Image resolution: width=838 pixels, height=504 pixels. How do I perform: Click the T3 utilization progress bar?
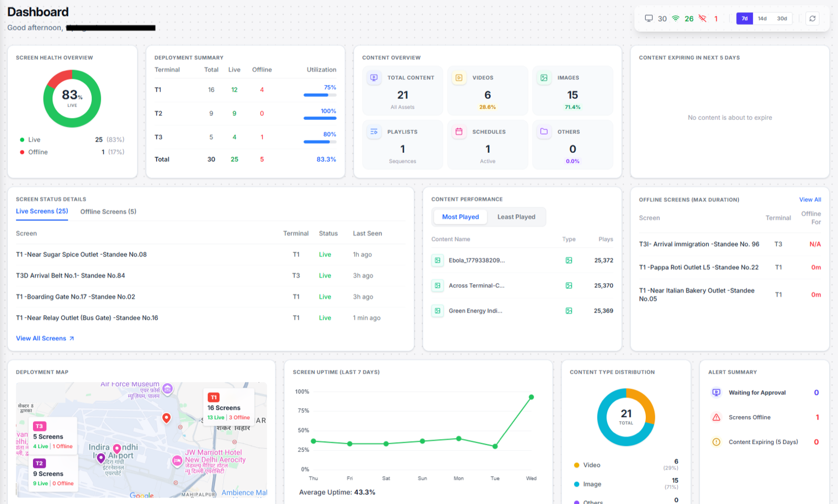tap(320, 142)
